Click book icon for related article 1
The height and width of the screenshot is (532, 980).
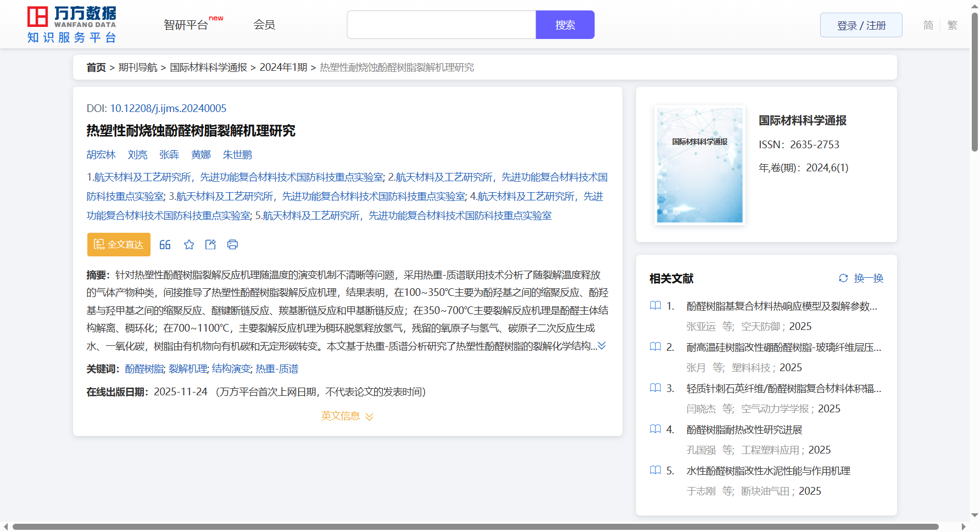655,306
